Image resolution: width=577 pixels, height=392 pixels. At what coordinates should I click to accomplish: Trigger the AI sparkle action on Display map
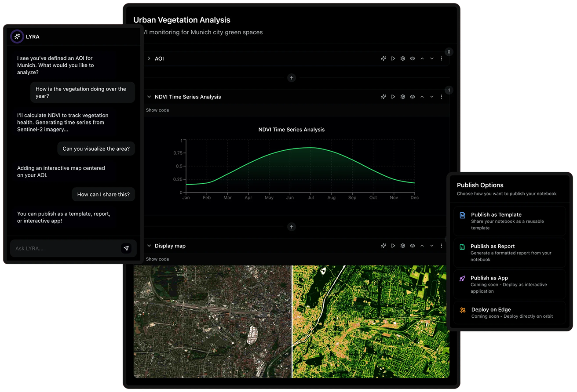click(x=383, y=246)
